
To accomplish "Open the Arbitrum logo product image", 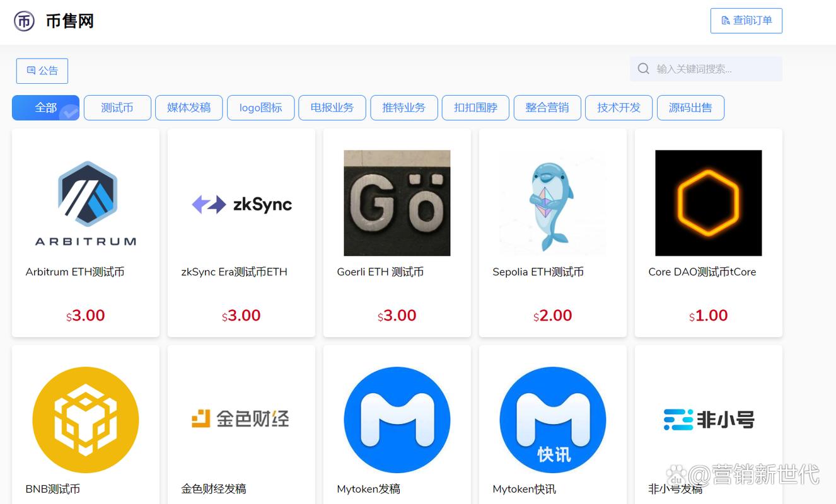I will pos(86,203).
